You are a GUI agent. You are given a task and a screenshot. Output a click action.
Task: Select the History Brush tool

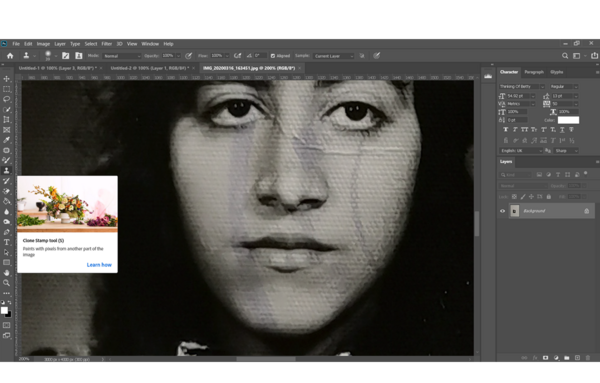7,181
